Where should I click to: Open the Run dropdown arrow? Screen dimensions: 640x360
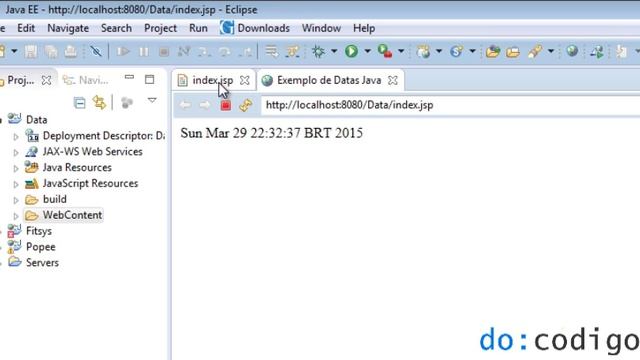[x=367, y=51]
